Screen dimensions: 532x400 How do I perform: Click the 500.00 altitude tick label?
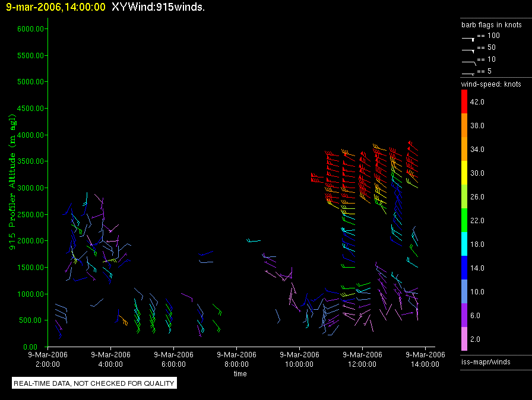click(33, 320)
